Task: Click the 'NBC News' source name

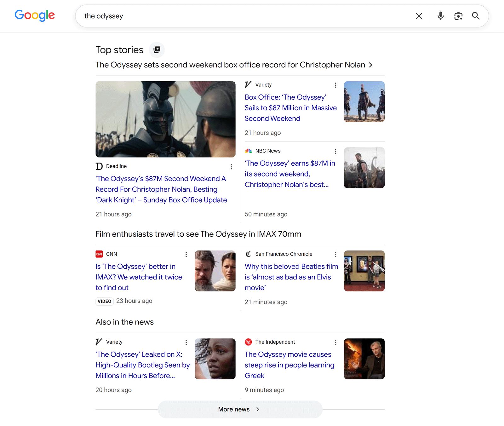Action: [x=268, y=151]
